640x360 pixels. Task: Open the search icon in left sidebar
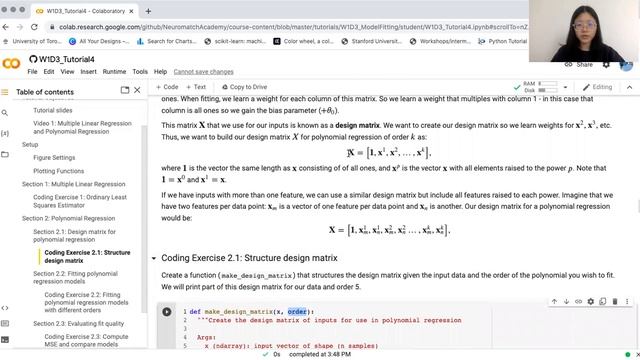click(x=5, y=113)
